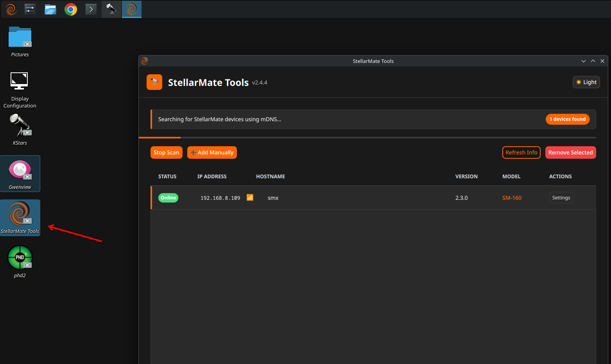This screenshot has height=364, width=611.
Task: Click the StellarMate window title bar icon
Action: point(144,61)
